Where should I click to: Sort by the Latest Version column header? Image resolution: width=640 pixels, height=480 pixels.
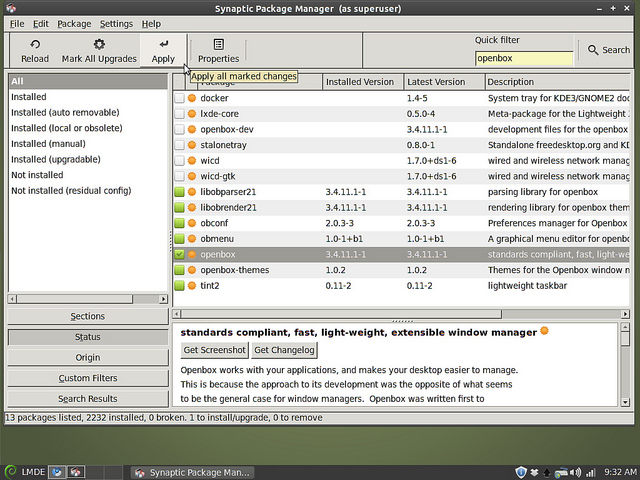click(x=444, y=82)
